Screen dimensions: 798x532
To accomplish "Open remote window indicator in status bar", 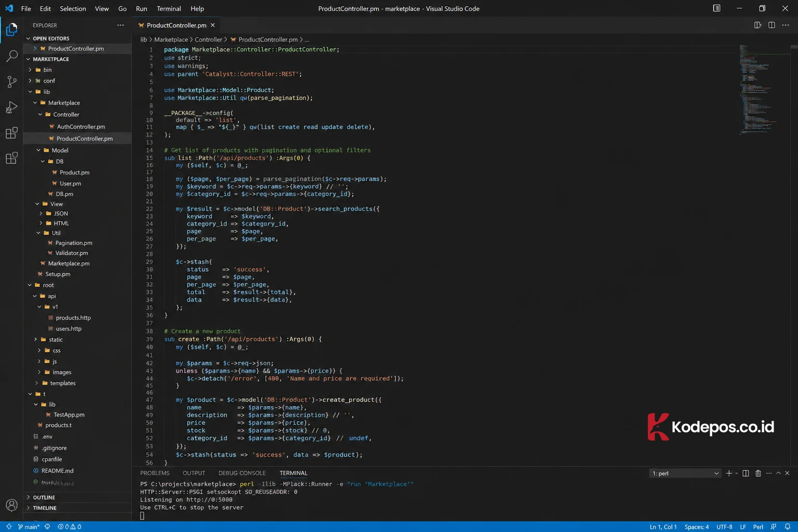I will pos(8,527).
